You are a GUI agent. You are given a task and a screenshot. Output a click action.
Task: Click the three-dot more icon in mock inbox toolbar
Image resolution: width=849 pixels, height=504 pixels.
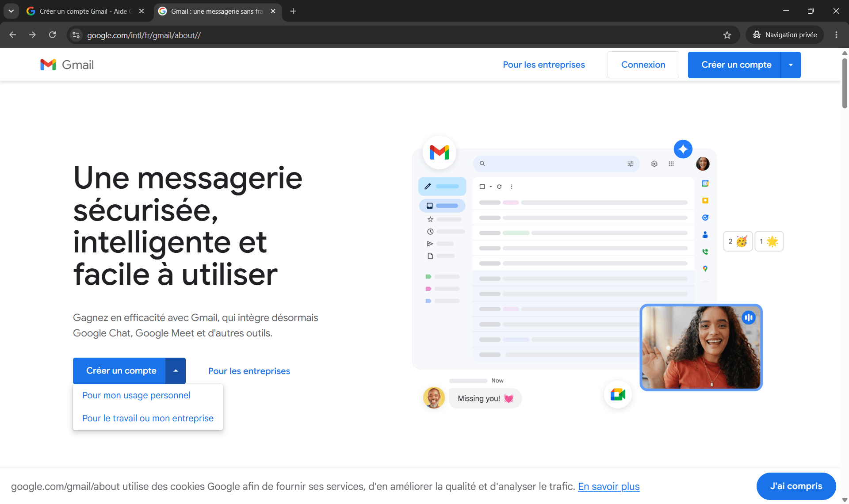pyautogui.click(x=512, y=187)
